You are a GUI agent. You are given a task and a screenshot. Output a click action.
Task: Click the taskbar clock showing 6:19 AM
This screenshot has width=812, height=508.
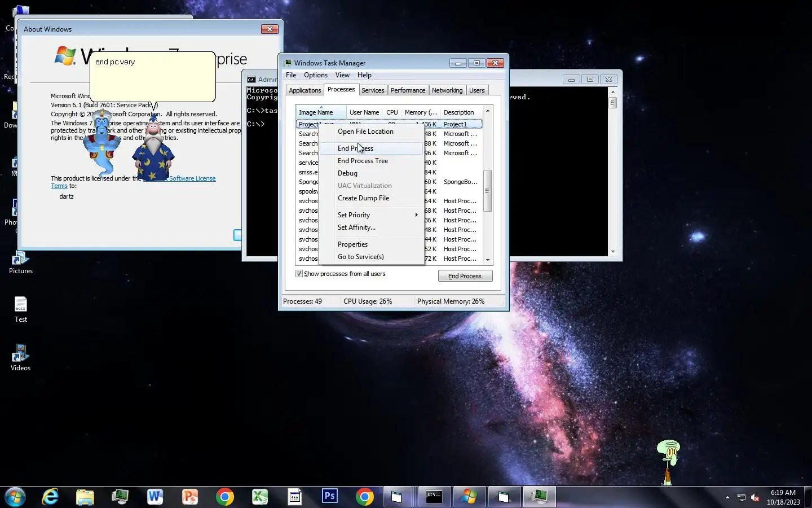tap(783, 497)
